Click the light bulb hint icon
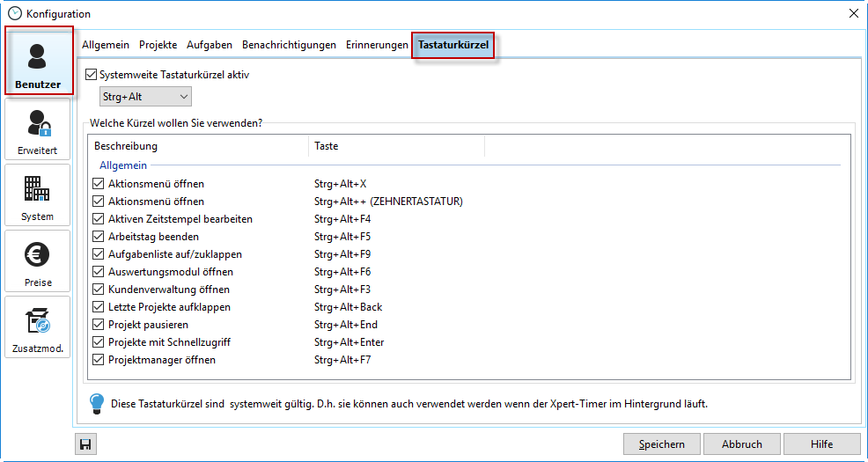This screenshot has width=868, height=462. (x=98, y=403)
